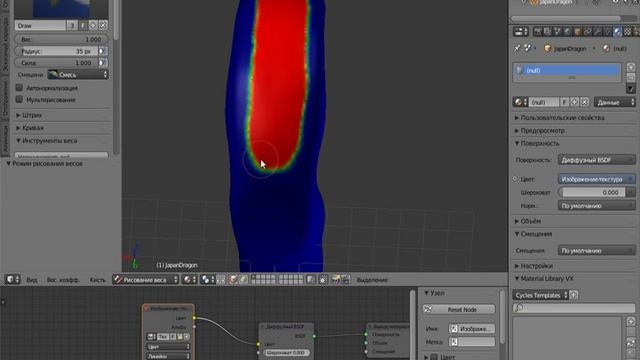Toggle pressure sensitivity for Сила
Viewport: 640px width, 360px height.
point(103,63)
